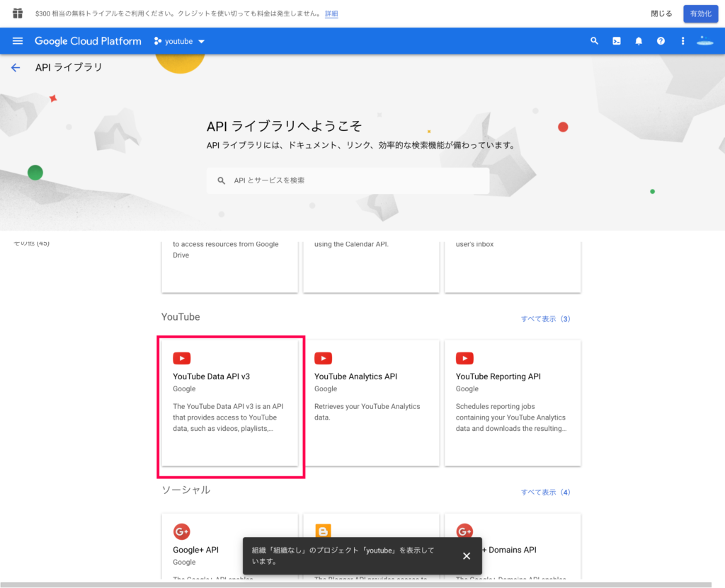
Task: Click the Google Drive resources card
Action: (230, 267)
